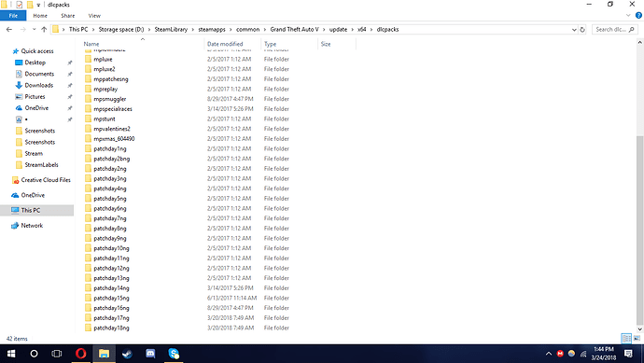Open Discord from the taskbar
This screenshot has height=363, width=644.
click(150, 354)
